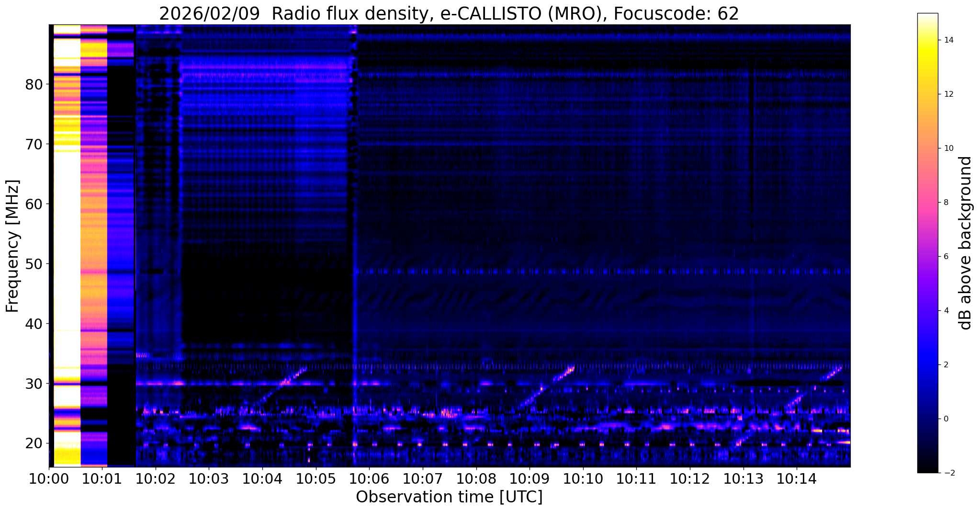This screenshot has width=980, height=511.
Task: Click the dashed horizontal line near 48 MHz
Action: [574, 272]
